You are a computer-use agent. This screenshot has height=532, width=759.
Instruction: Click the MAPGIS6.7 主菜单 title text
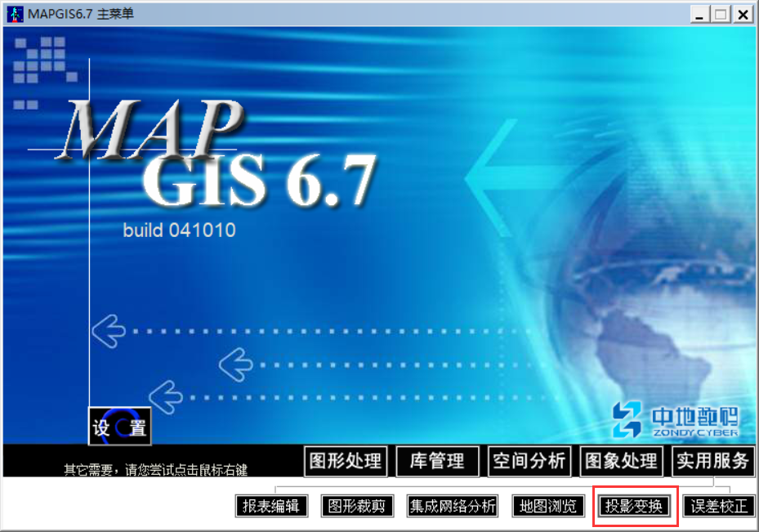81,14
